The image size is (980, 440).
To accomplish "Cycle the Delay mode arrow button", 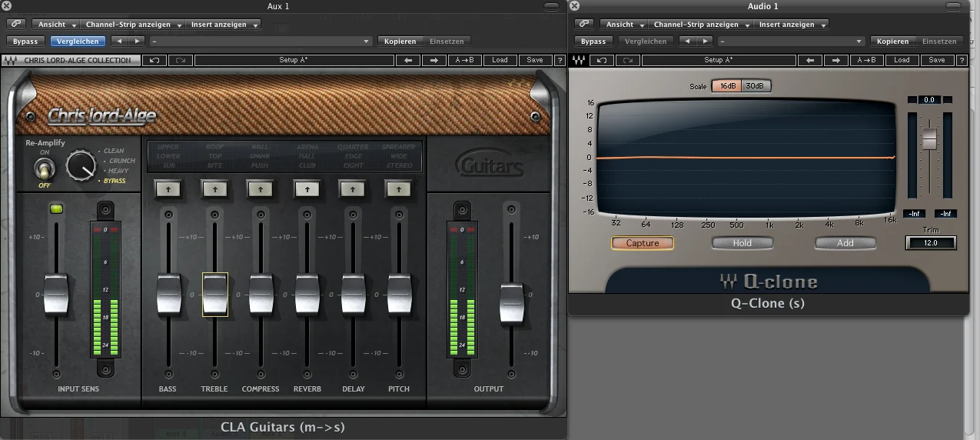I will click(x=353, y=188).
